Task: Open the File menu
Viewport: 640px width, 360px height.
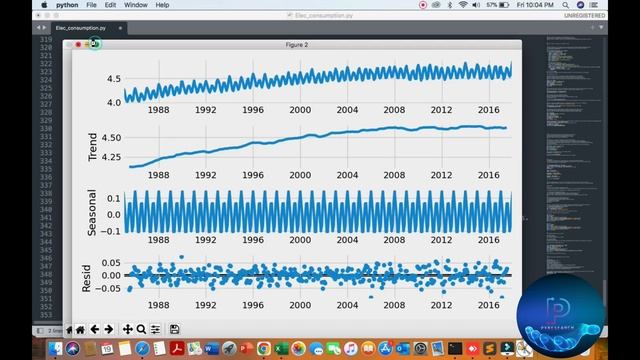Action: coord(91,5)
